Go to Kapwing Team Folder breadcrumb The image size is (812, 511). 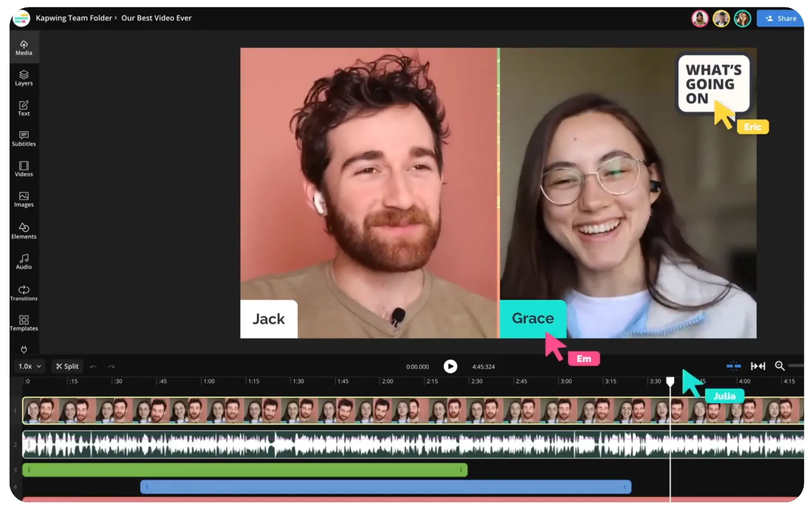coord(74,18)
